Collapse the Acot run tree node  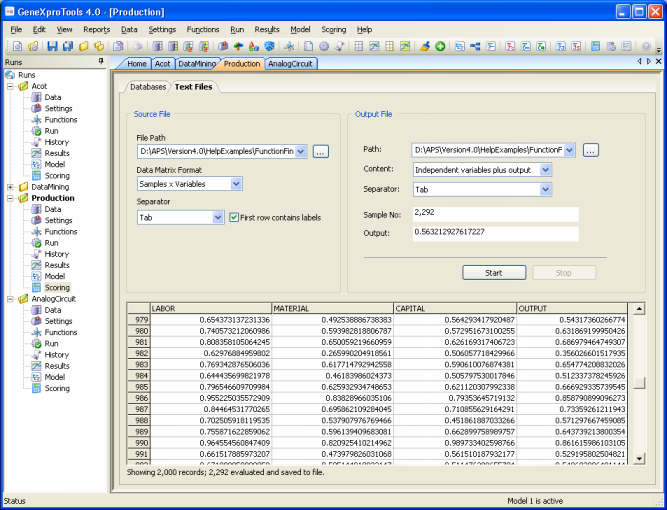tap(10, 86)
